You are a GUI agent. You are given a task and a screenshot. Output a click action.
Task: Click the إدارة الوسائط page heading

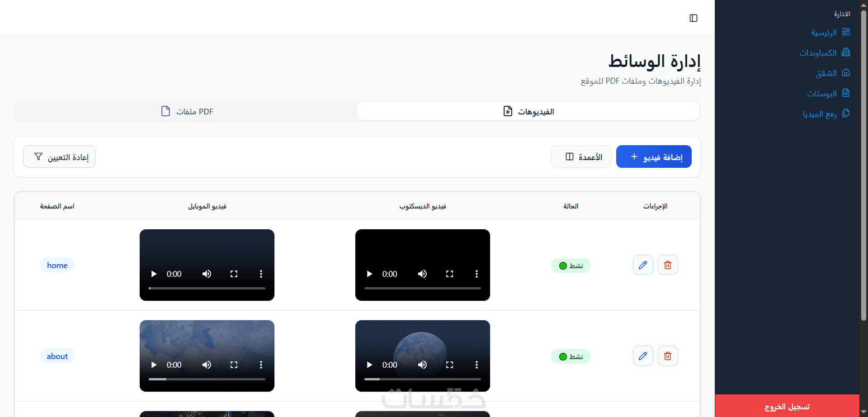[x=655, y=61]
